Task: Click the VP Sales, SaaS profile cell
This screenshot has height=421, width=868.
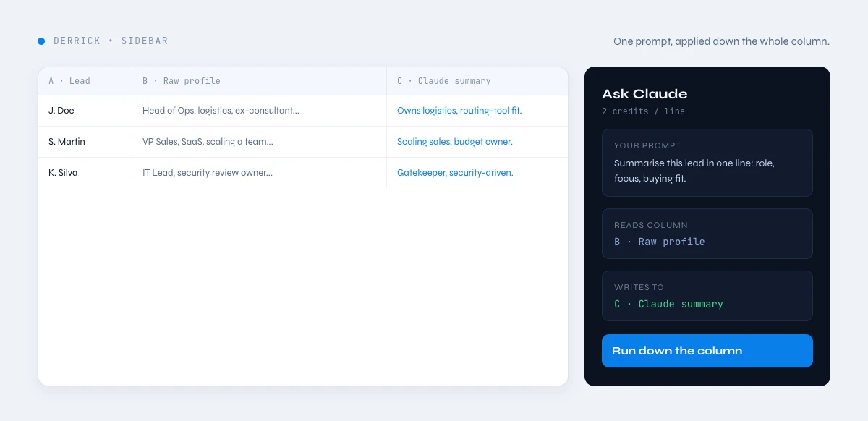Action: tap(259, 142)
